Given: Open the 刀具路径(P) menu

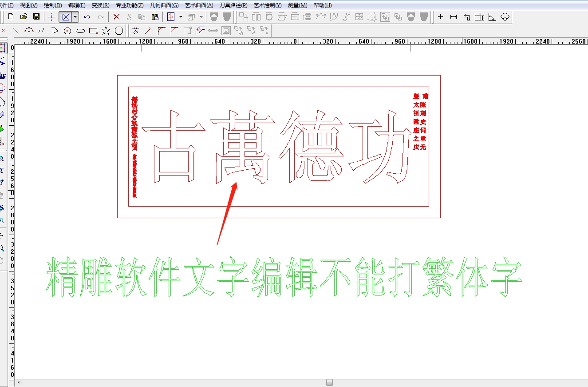Looking at the screenshot, I should tap(233, 5).
